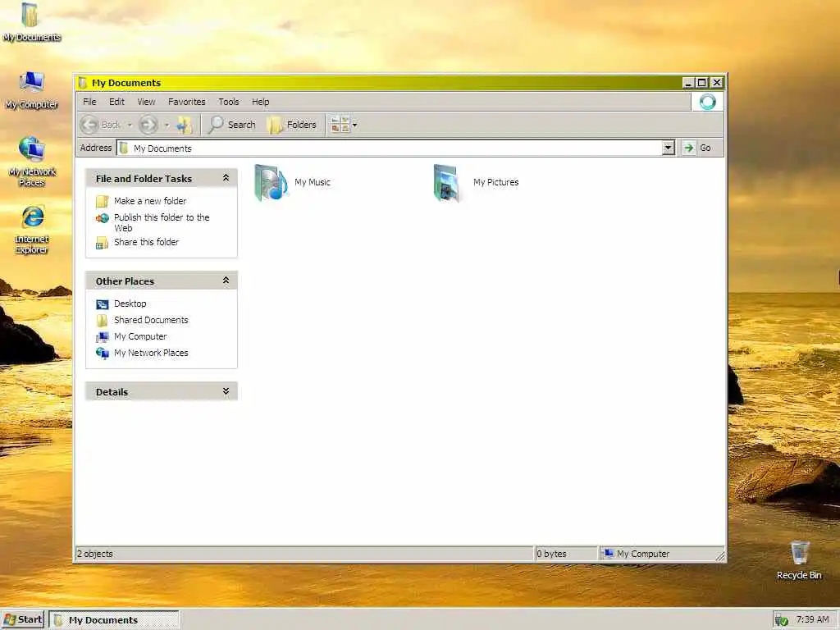
Task: Click My Network Places icon in sidebar
Action: [x=103, y=354]
